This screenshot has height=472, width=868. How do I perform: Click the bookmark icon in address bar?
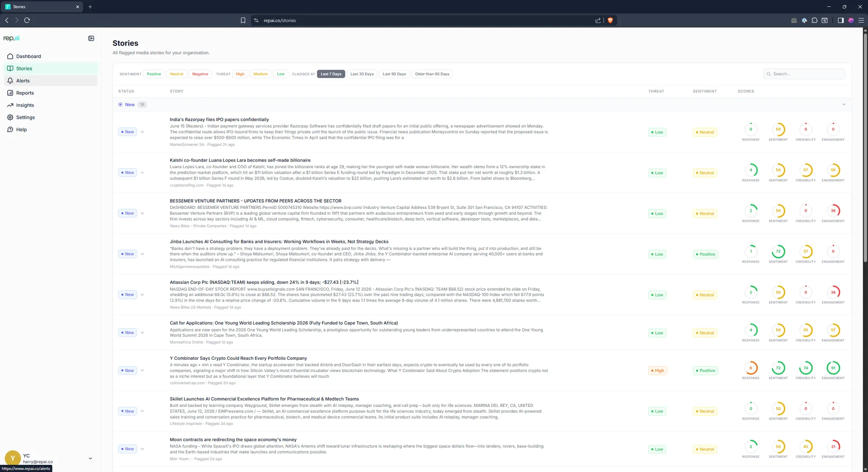tap(243, 20)
